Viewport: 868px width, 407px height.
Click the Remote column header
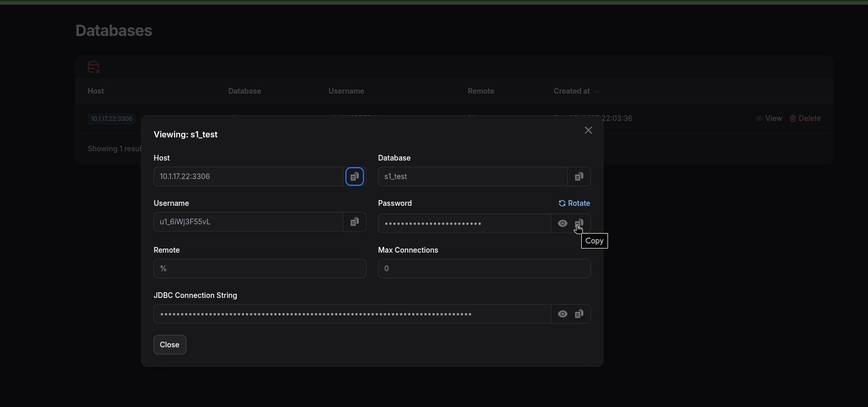click(x=481, y=91)
